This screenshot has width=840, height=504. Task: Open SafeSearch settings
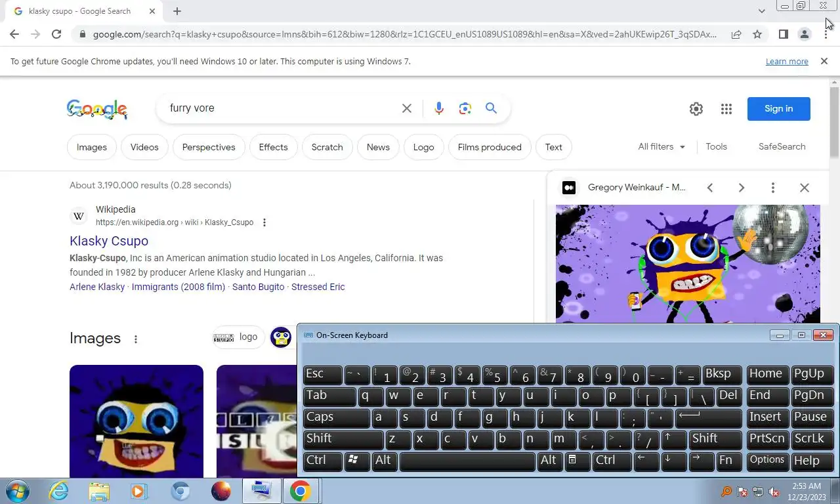pos(782,147)
